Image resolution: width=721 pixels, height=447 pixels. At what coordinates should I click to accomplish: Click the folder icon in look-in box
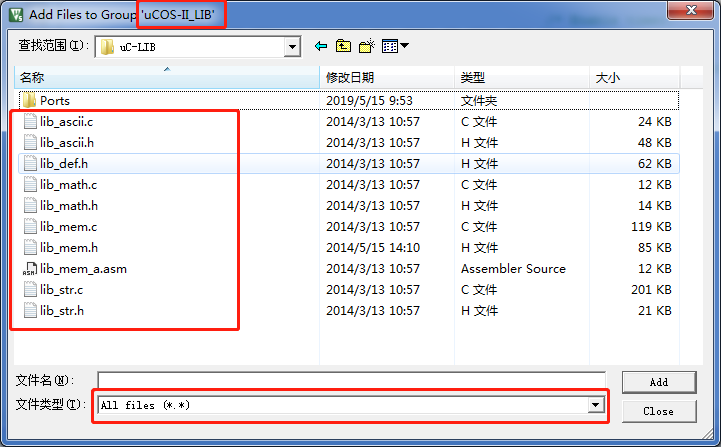pos(107,46)
